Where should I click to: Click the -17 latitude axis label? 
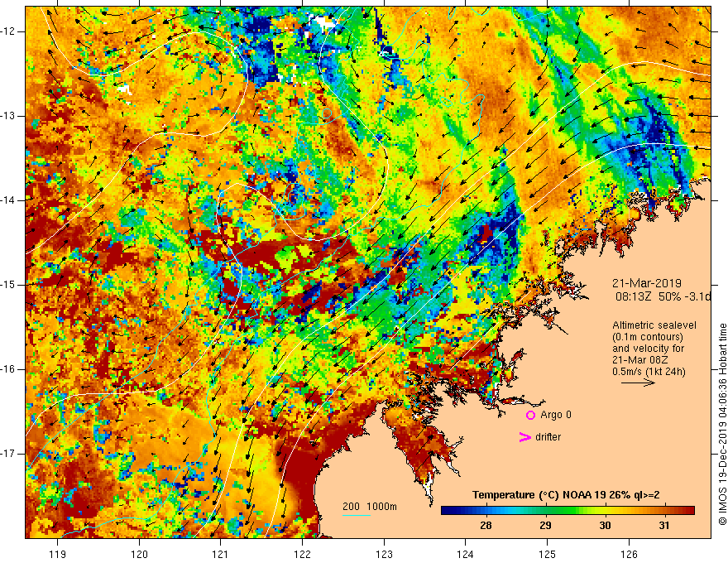8,454
